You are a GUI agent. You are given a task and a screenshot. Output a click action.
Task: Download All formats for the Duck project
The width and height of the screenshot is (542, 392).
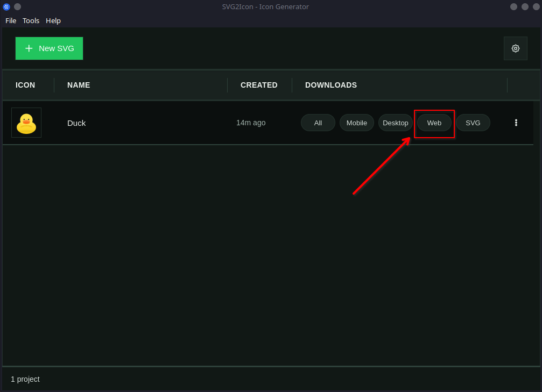pyautogui.click(x=318, y=123)
